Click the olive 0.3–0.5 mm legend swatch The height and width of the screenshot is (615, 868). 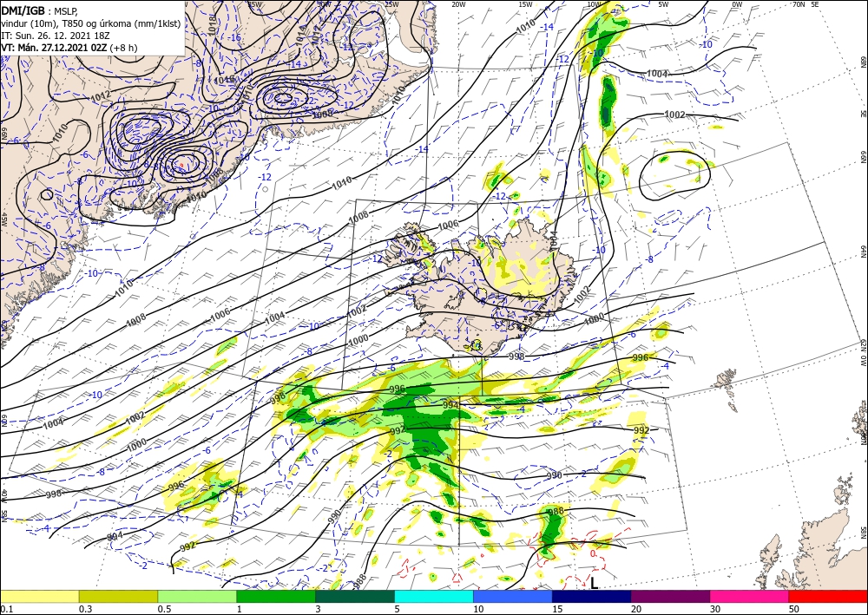(118, 596)
